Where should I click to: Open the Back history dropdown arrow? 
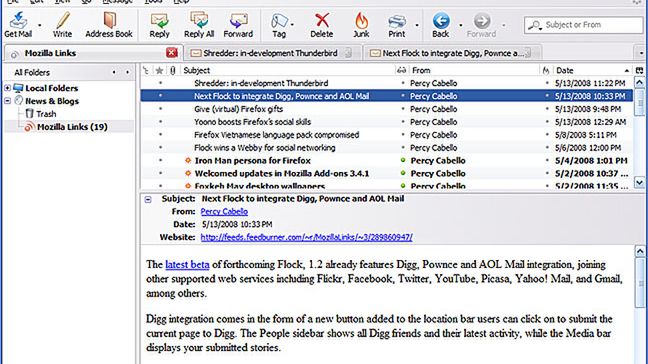click(x=461, y=25)
